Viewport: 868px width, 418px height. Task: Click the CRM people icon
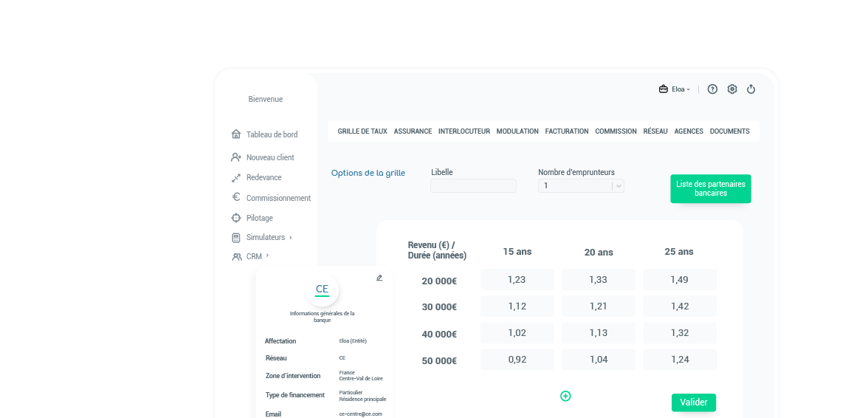tap(236, 257)
